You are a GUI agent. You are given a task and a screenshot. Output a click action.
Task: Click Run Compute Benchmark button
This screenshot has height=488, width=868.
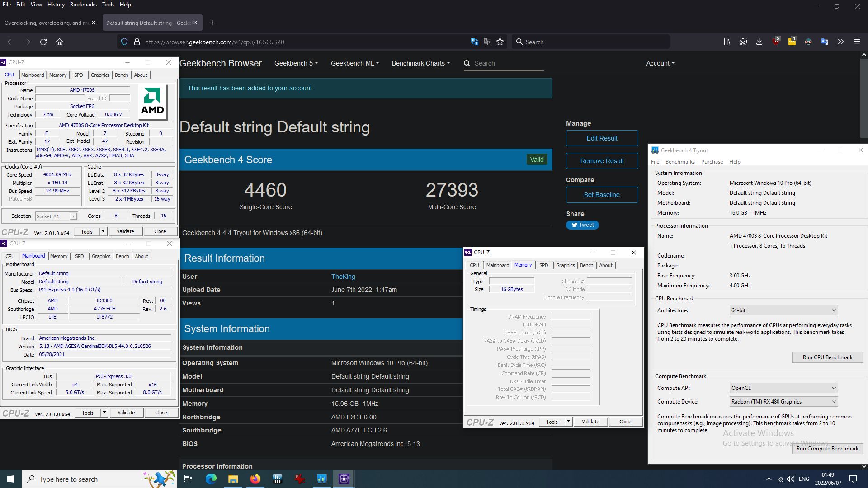tap(827, 449)
